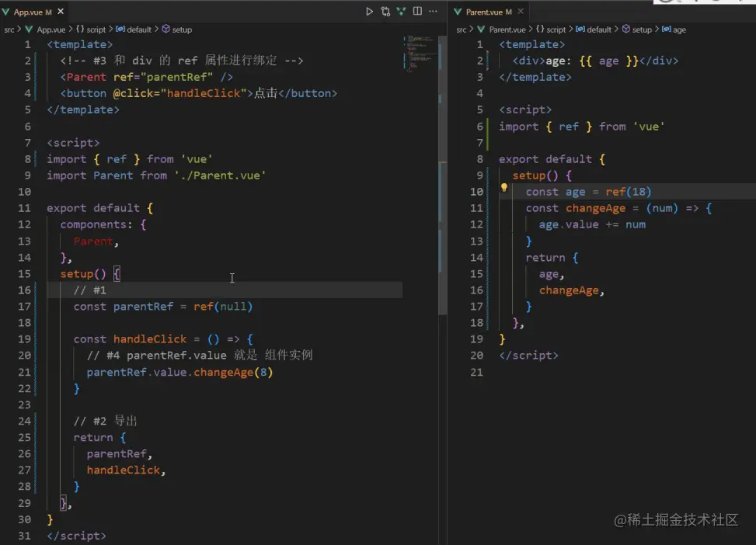Click 'parentRef' in ref="parentRef" attribute
This screenshot has width=756, height=545.
click(179, 77)
